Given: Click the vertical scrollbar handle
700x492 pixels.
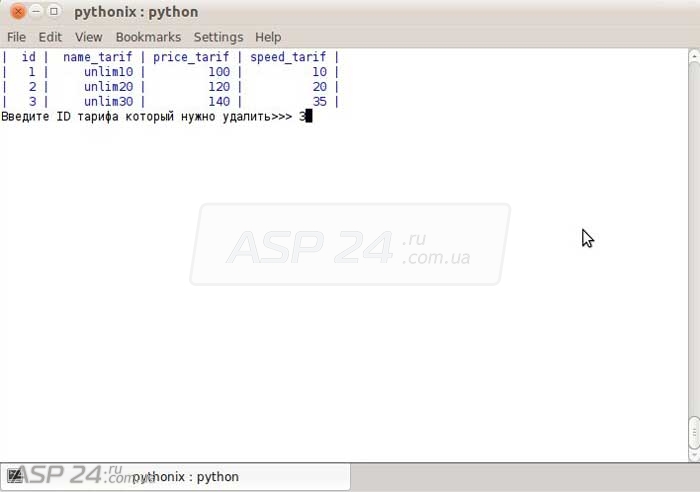Looking at the screenshot, I should pyautogui.click(x=694, y=432).
